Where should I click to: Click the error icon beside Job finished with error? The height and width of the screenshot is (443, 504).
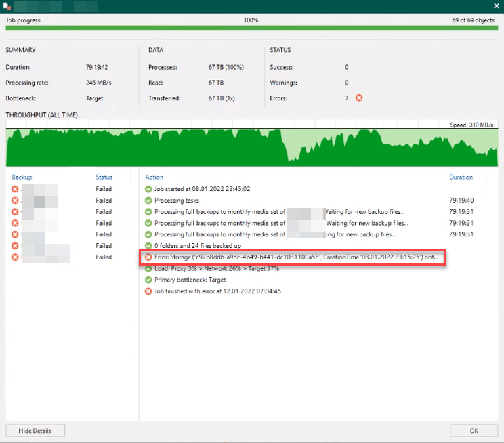[148, 291]
